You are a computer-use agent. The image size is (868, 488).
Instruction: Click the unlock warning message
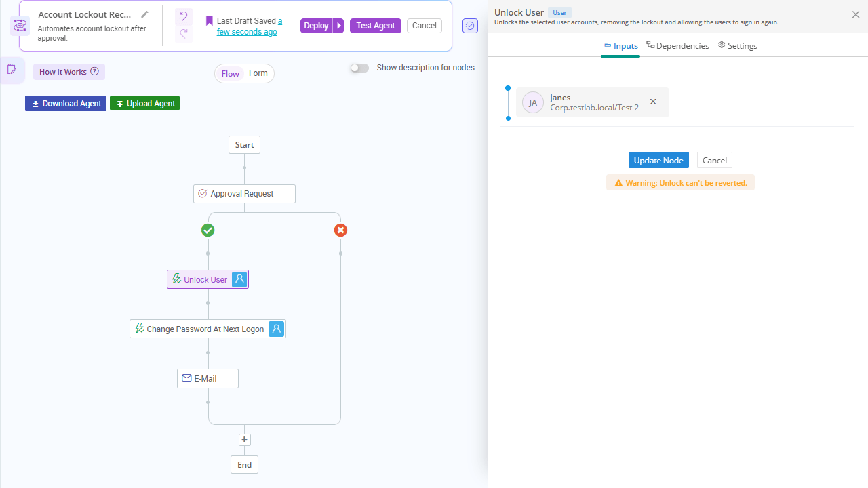(680, 183)
